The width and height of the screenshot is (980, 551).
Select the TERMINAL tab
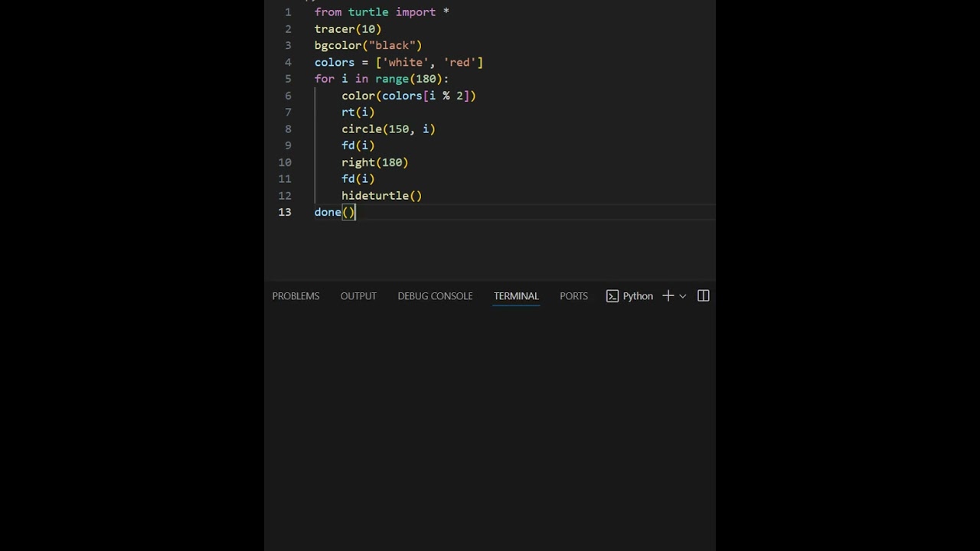pos(516,296)
